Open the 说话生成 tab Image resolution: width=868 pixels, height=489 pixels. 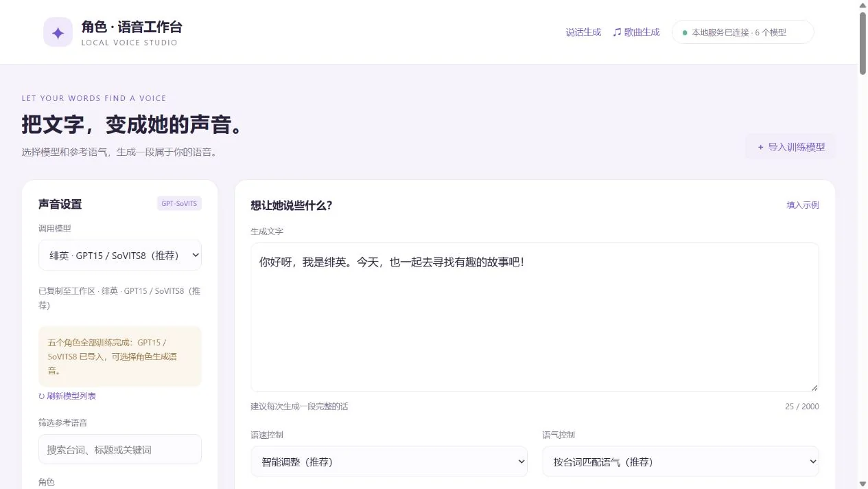(x=583, y=32)
